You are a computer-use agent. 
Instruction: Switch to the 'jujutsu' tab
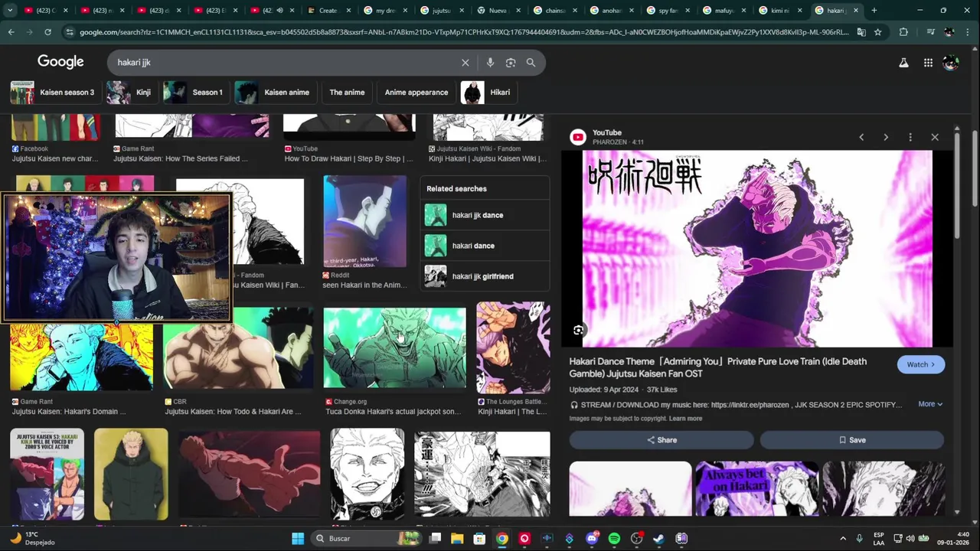tap(442, 11)
